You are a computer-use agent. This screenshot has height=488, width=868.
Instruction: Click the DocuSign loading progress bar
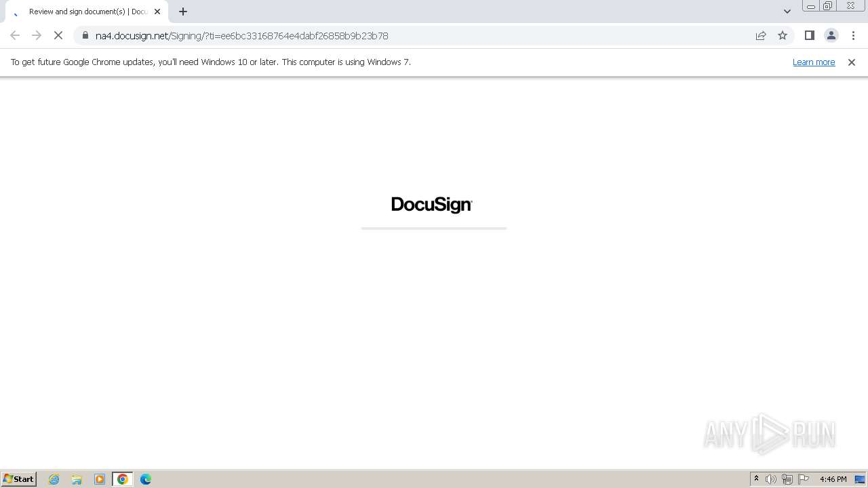(434, 228)
